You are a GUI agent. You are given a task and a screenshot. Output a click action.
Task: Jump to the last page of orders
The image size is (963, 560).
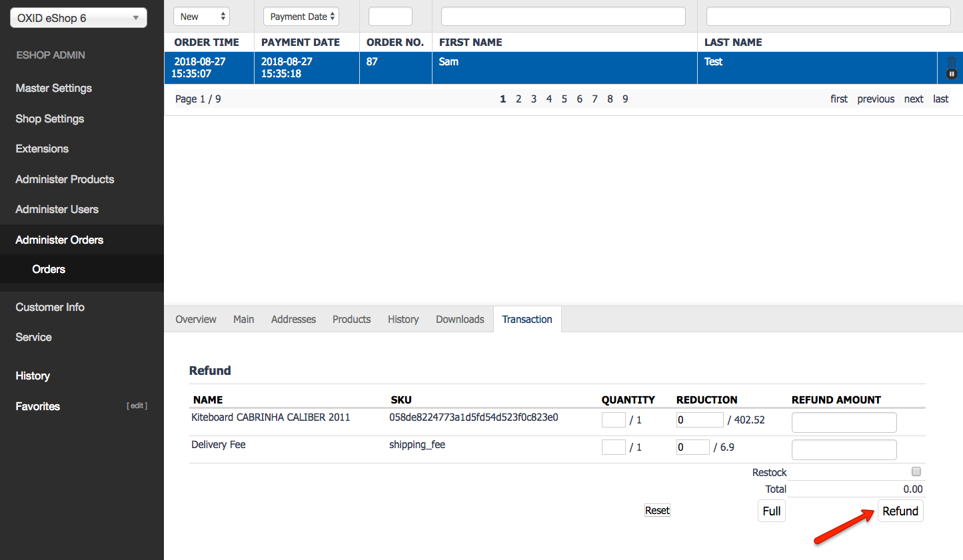click(x=940, y=99)
